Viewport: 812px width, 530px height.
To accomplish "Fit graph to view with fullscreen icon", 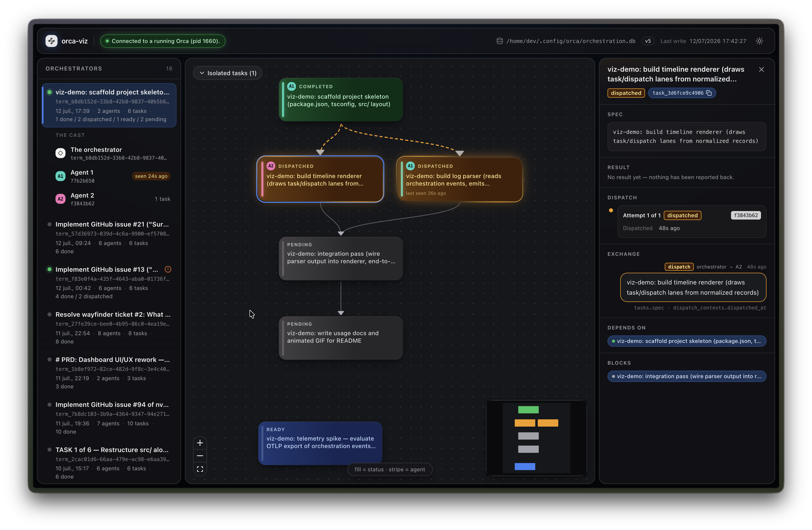I will pyautogui.click(x=200, y=469).
